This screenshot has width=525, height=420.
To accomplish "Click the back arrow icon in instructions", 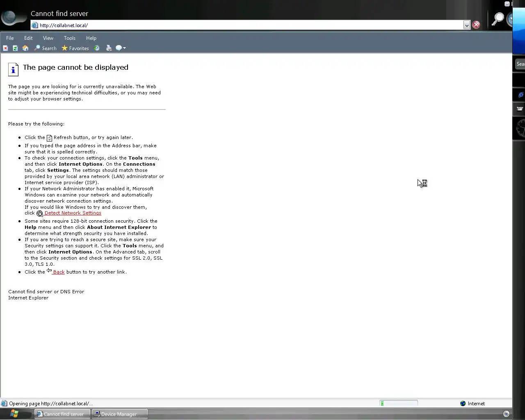I will click(49, 271).
